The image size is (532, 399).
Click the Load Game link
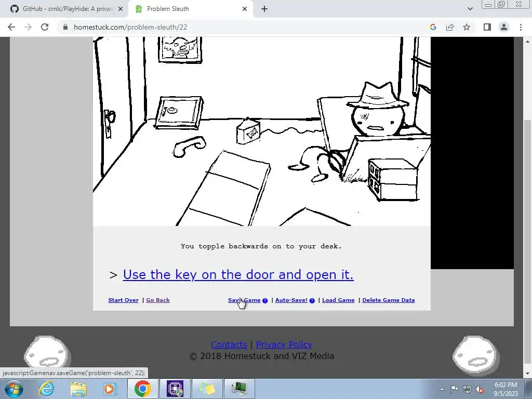338,300
